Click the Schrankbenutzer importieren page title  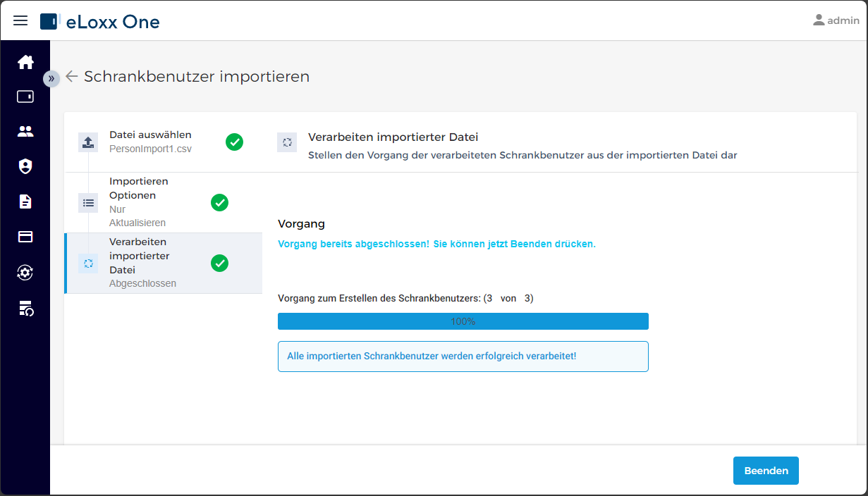tap(197, 76)
